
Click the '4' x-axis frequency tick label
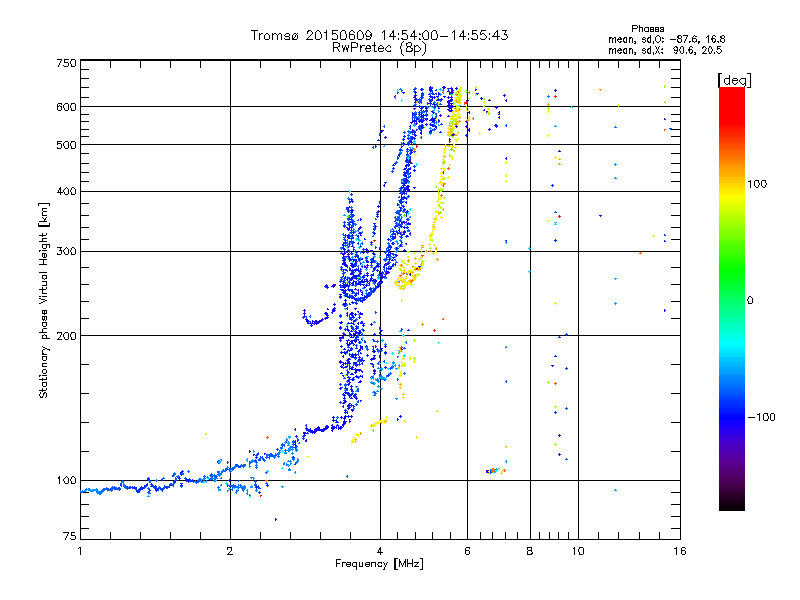tap(380, 551)
